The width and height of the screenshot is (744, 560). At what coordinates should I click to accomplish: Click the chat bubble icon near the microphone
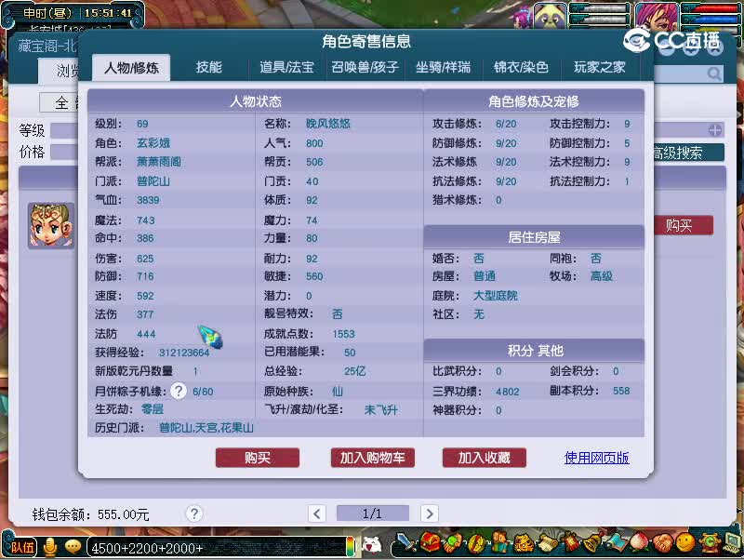(x=73, y=547)
